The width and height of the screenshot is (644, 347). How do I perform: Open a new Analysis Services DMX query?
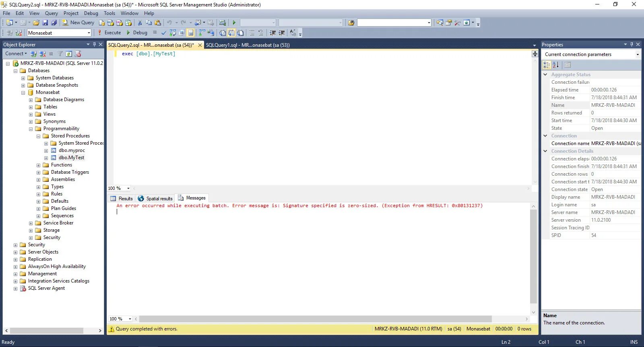tap(120, 23)
